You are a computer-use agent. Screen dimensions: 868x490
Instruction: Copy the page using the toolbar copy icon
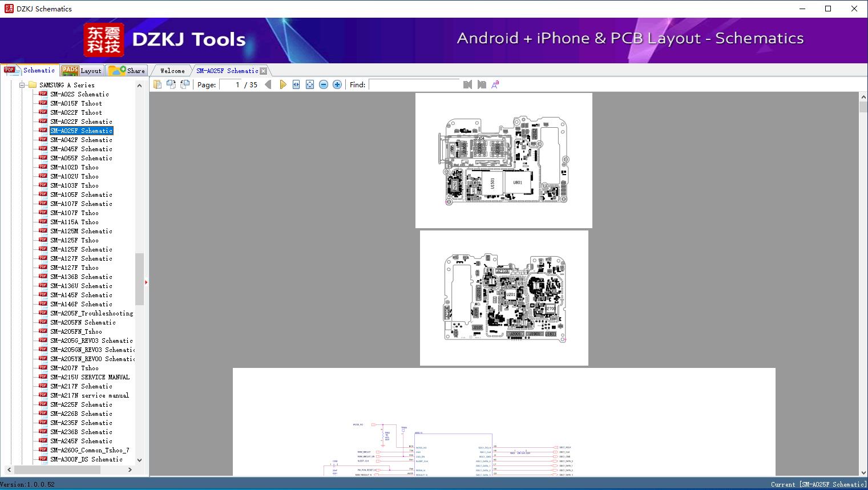[157, 84]
